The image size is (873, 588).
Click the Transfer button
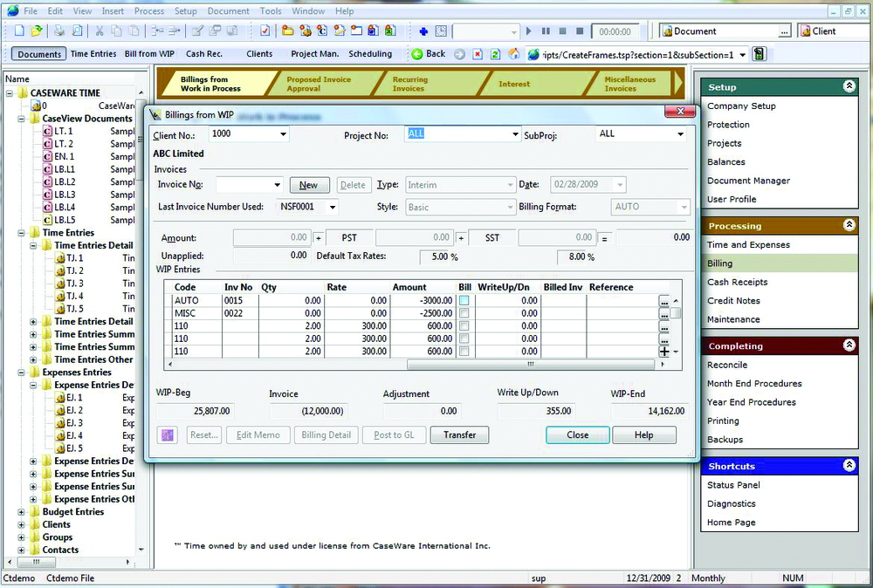point(459,434)
